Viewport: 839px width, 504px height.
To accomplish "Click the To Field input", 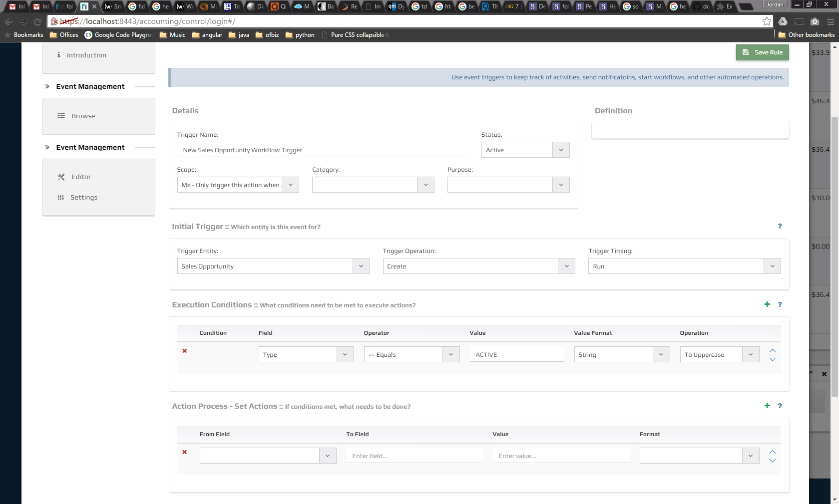I will tap(415, 456).
